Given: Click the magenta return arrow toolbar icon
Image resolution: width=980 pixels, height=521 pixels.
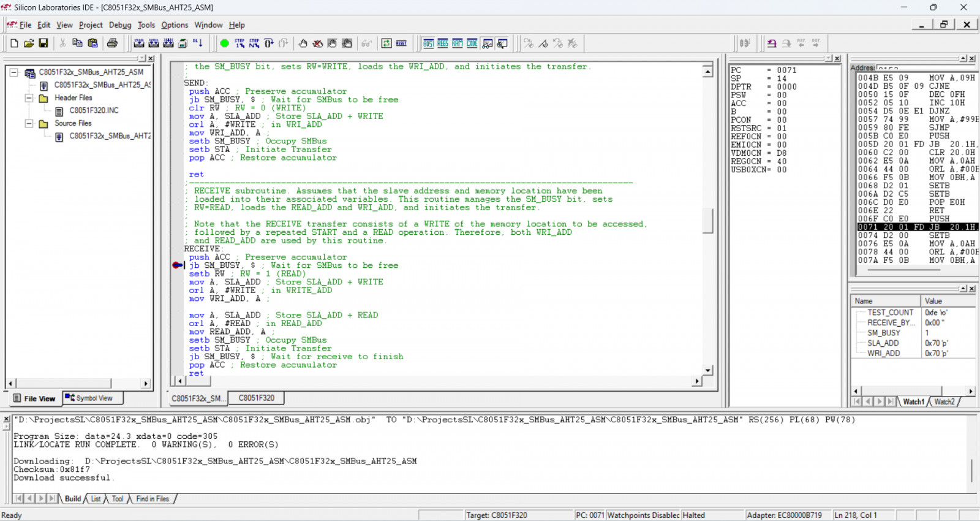Looking at the screenshot, I should (x=772, y=44).
